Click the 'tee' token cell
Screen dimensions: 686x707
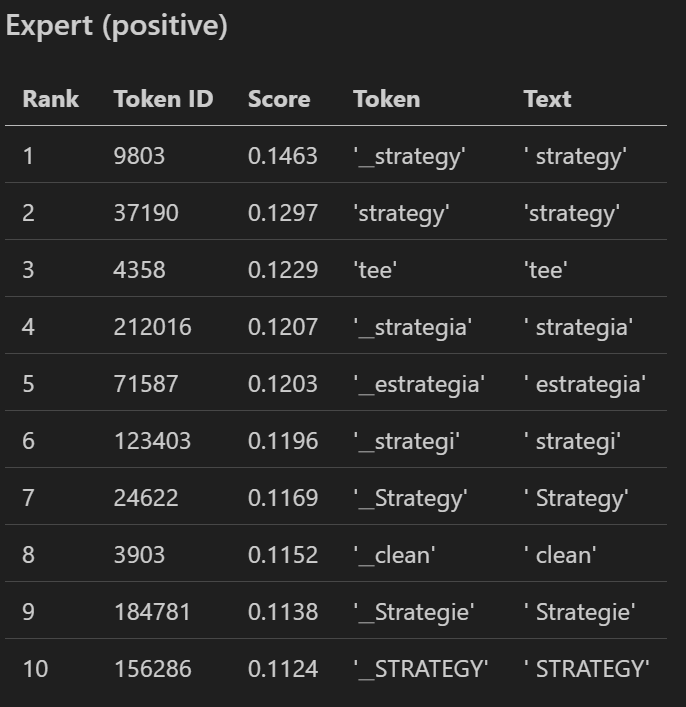click(375, 270)
